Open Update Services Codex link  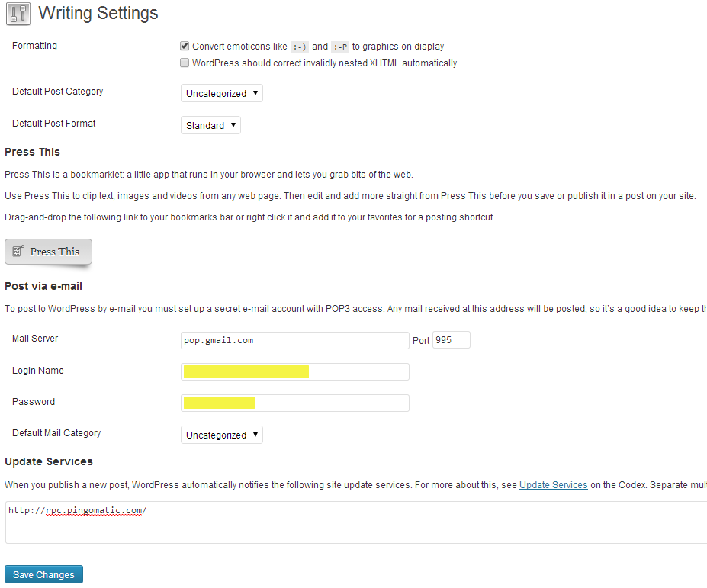coord(553,485)
